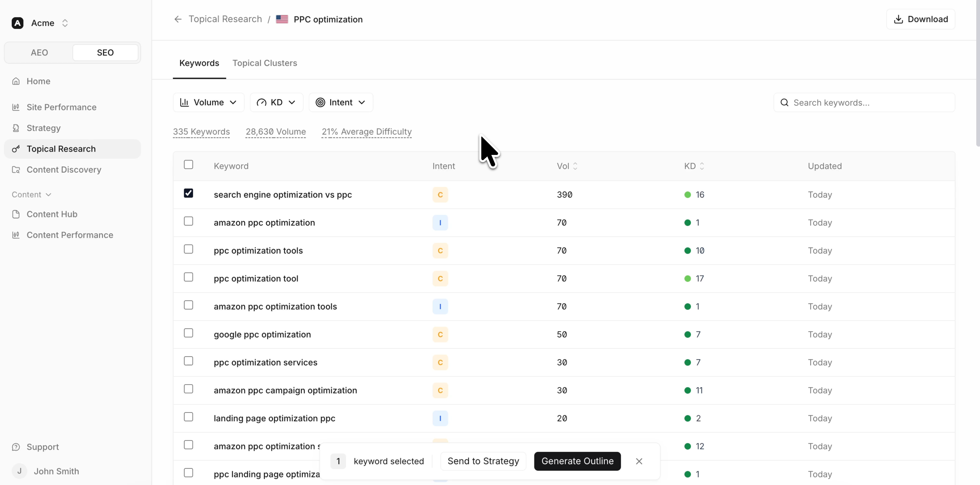The image size is (980, 485).
Task: Sort by KD column arrows
Action: point(702,166)
